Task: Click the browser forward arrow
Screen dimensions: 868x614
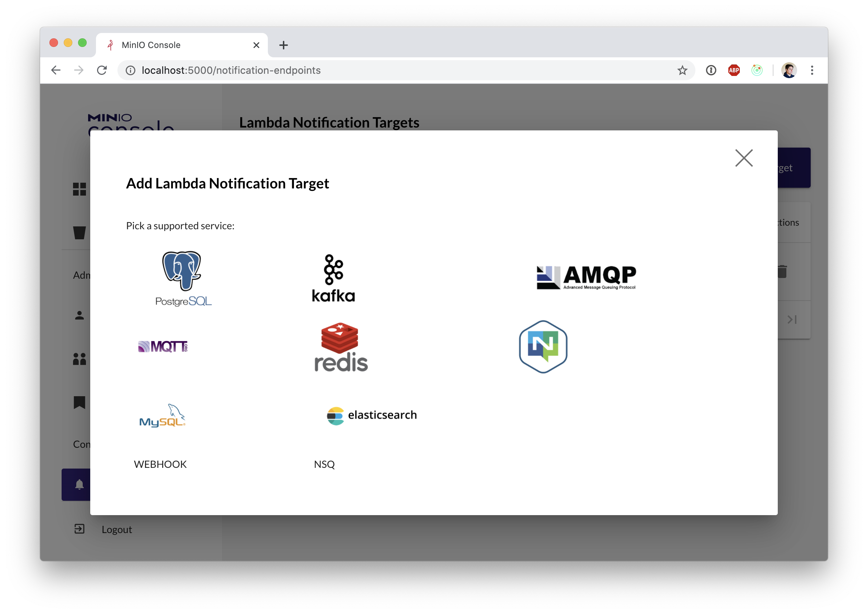Action: tap(79, 70)
